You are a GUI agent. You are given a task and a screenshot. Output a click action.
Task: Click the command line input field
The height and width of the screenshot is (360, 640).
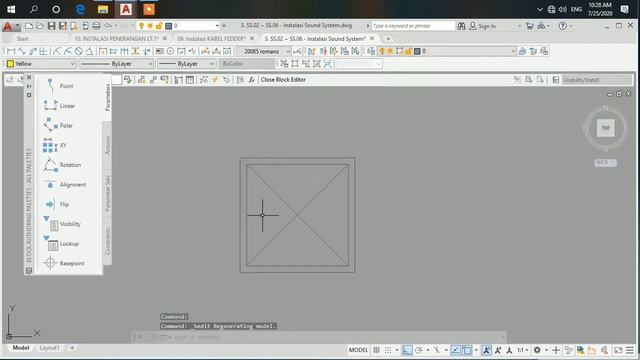(335, 337)
